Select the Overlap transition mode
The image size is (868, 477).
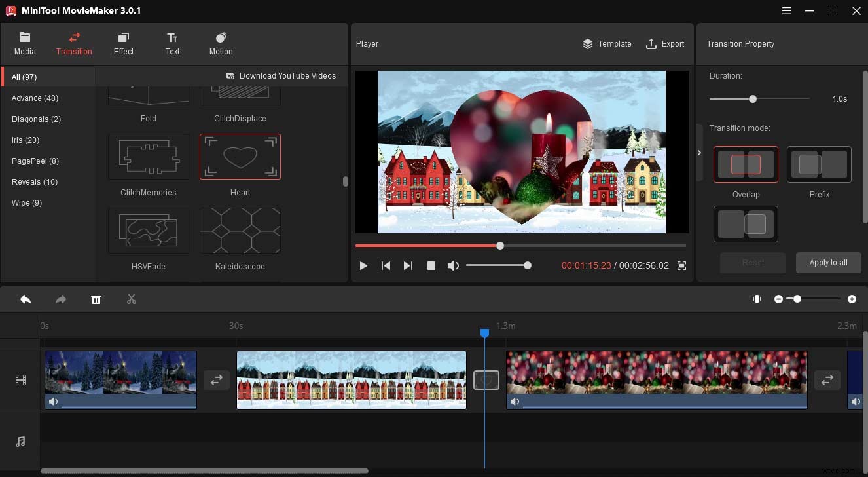(x=746, y=164)
